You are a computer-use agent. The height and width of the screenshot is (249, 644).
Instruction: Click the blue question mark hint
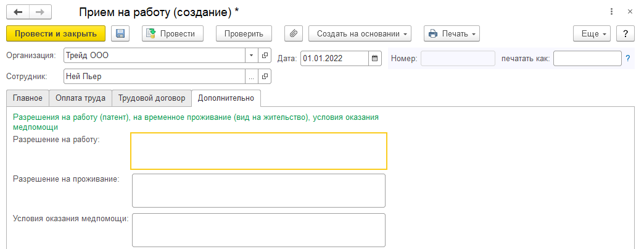628,59
